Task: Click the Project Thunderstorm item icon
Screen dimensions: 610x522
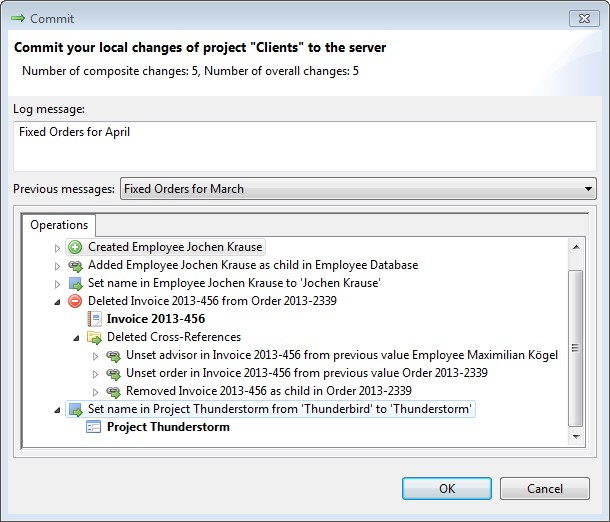Action: click(93, 427)
